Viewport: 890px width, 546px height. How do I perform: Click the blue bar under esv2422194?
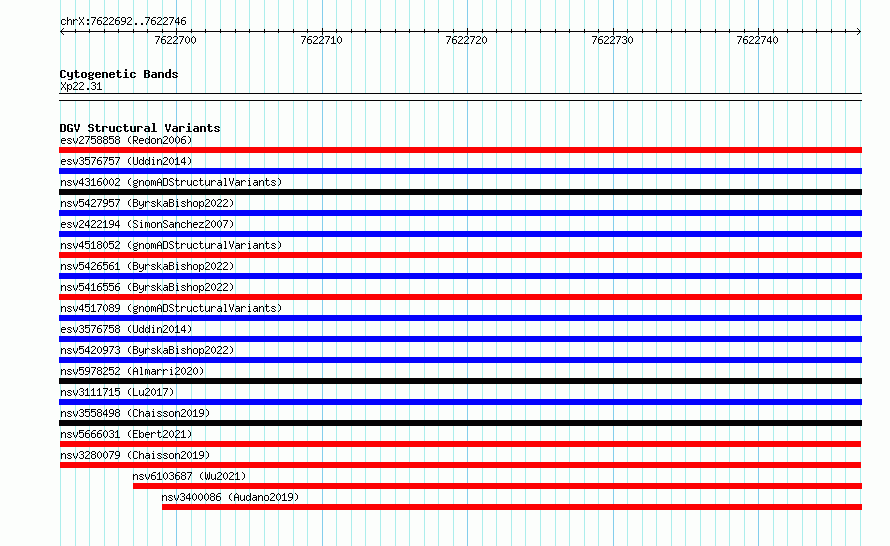coord(460,234)
